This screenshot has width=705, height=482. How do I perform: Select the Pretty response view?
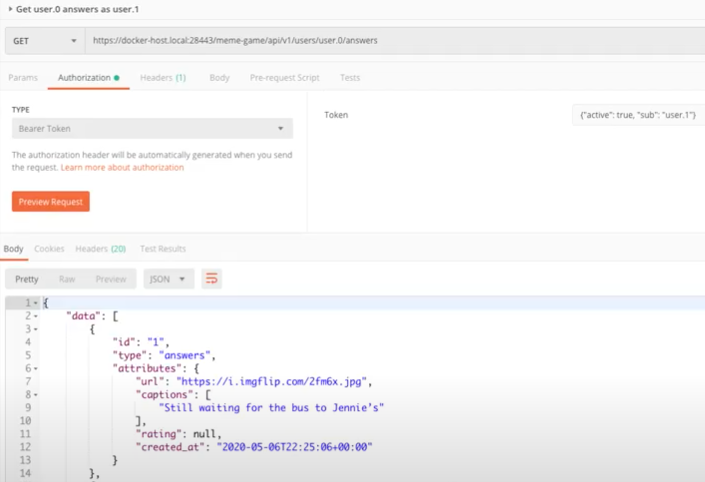coord(27,279)
